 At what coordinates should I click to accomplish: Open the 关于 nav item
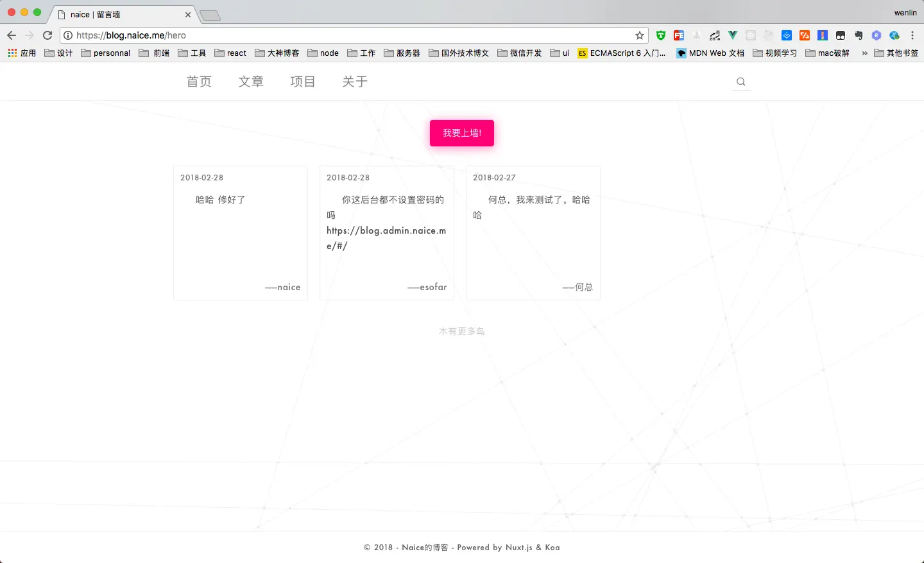click(355, 82)
